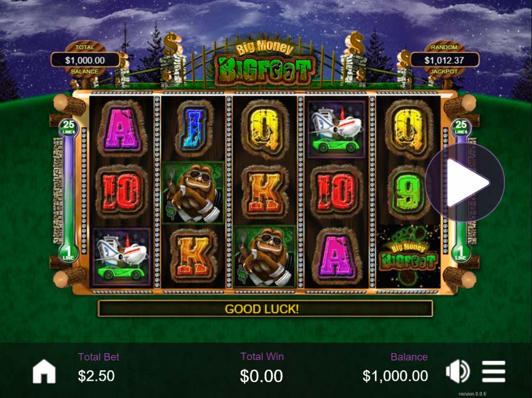Click the Good Luck message bar
The height and width of the screenshot is (398, 532).
[265, 309]
